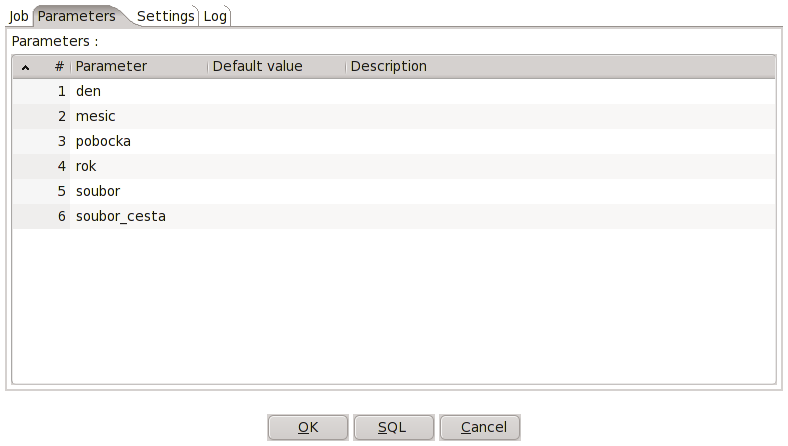Select the den parameter cell
Screen dimensions: 788x446
tap(139, 91)
